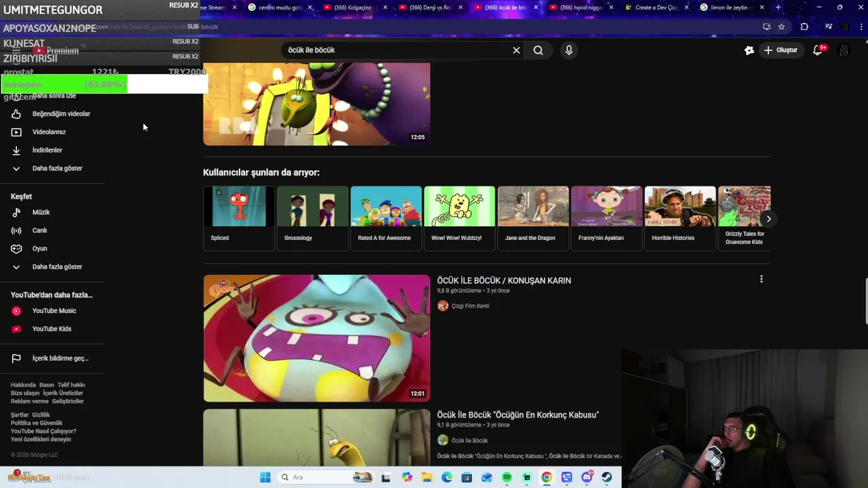Click the Oluştur create button
The height and width of the screenshot is (488, 868).
tap(781, 50)
